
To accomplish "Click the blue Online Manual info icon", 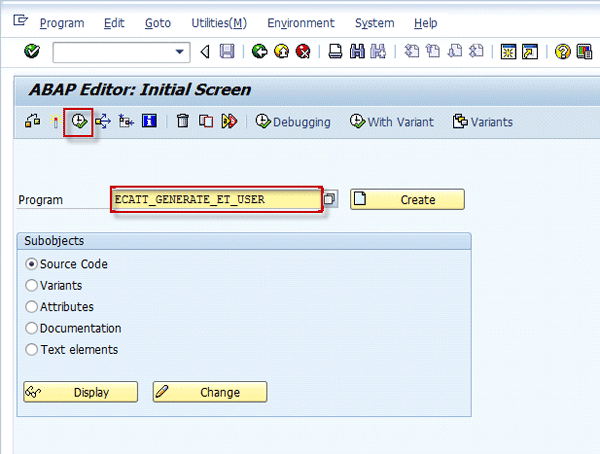I will pos(149,121).
